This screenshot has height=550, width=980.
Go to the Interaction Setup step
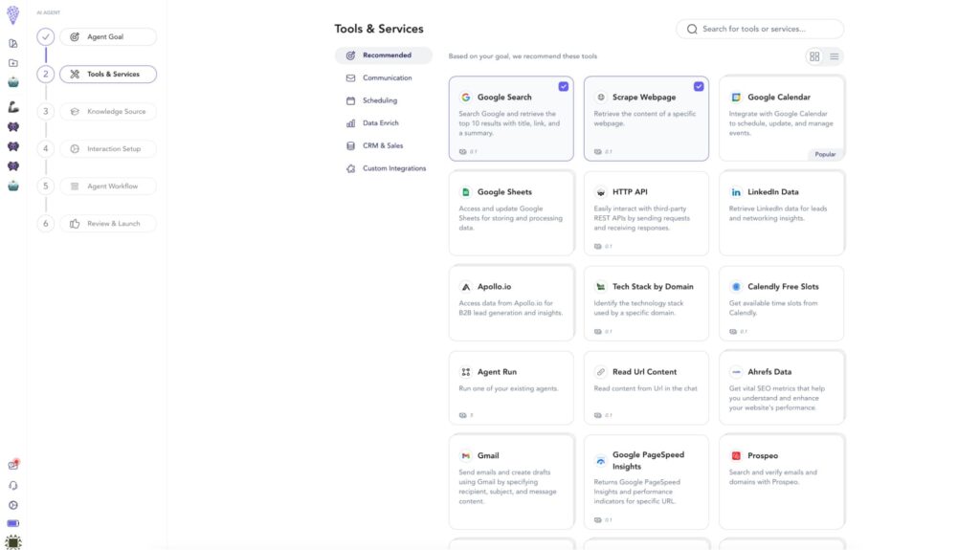108,149
